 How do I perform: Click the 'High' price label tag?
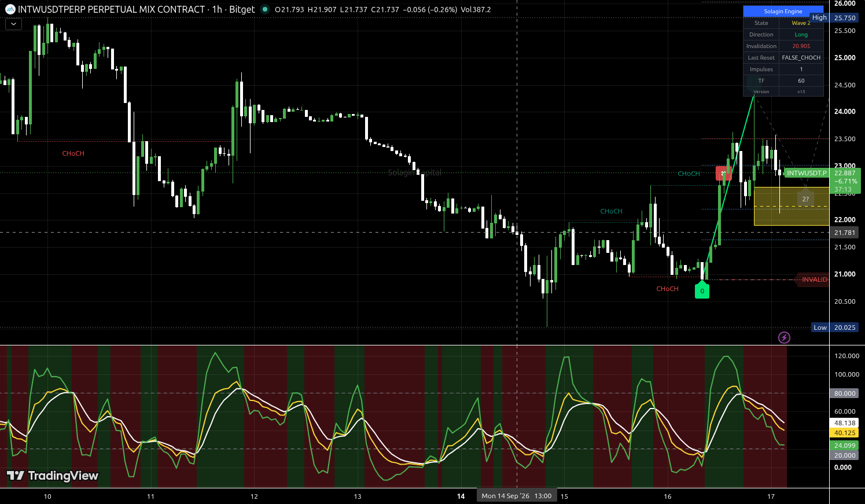819,17
